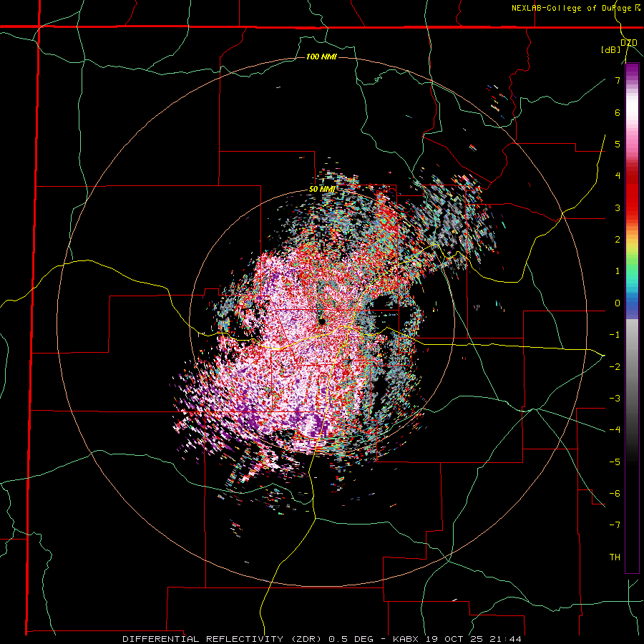This screenshot has height=644, width=644.
Task: Select the -1 value on the scale
Action: coord(615,335)
